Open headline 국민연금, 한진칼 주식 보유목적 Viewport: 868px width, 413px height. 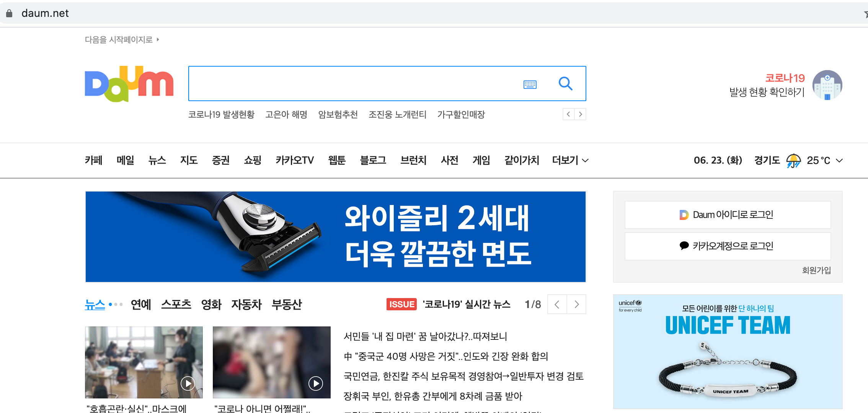point(463,376)
